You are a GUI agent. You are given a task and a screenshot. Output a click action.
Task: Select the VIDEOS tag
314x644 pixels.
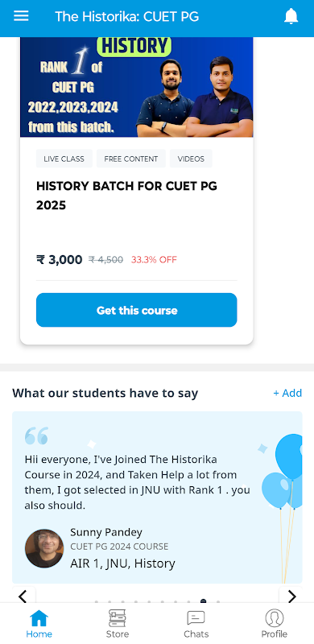191,159
